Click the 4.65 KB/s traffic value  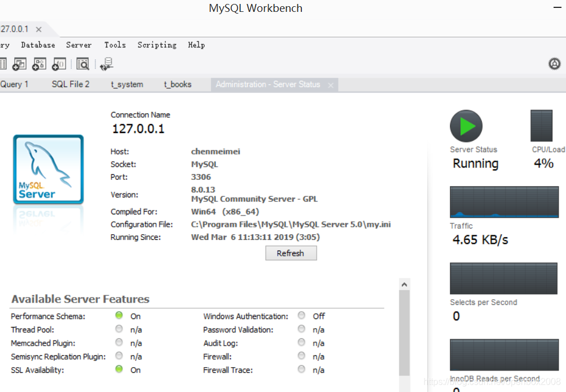pyautogui.click(x=480, y=240)
